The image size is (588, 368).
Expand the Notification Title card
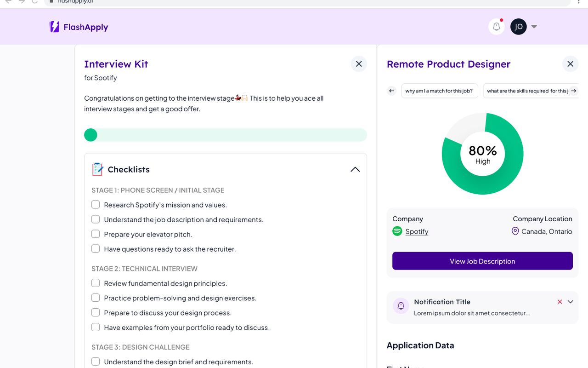coord(571,301)
